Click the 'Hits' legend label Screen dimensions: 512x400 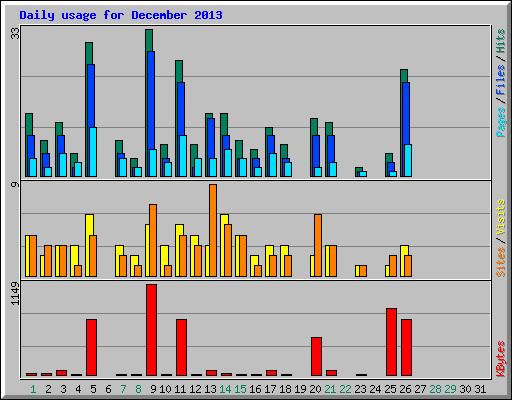[501, 41]
